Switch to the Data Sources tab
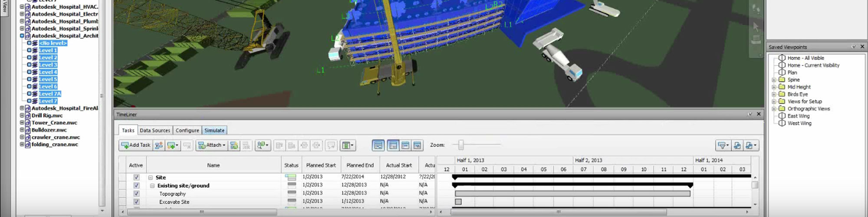Viewport: 868px width, 217px height. coord(155,130)
